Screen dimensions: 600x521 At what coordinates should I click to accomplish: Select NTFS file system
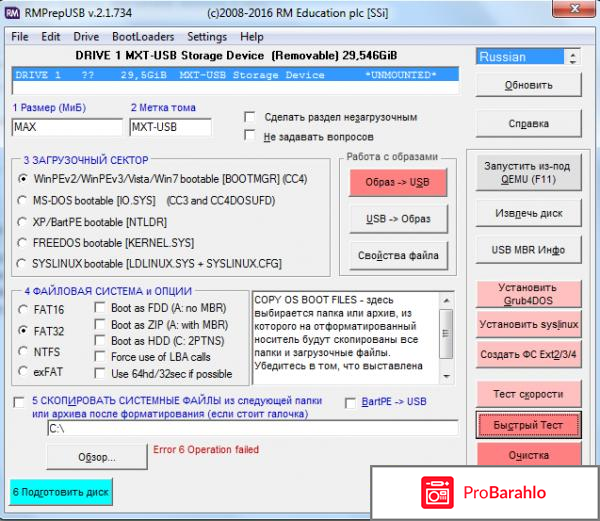click(x=23, y=351)
